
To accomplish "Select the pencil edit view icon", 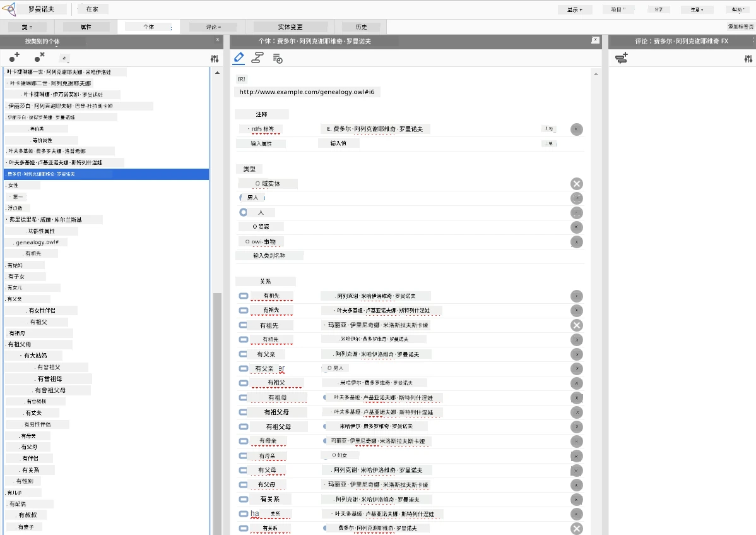I will pos(239,58).
